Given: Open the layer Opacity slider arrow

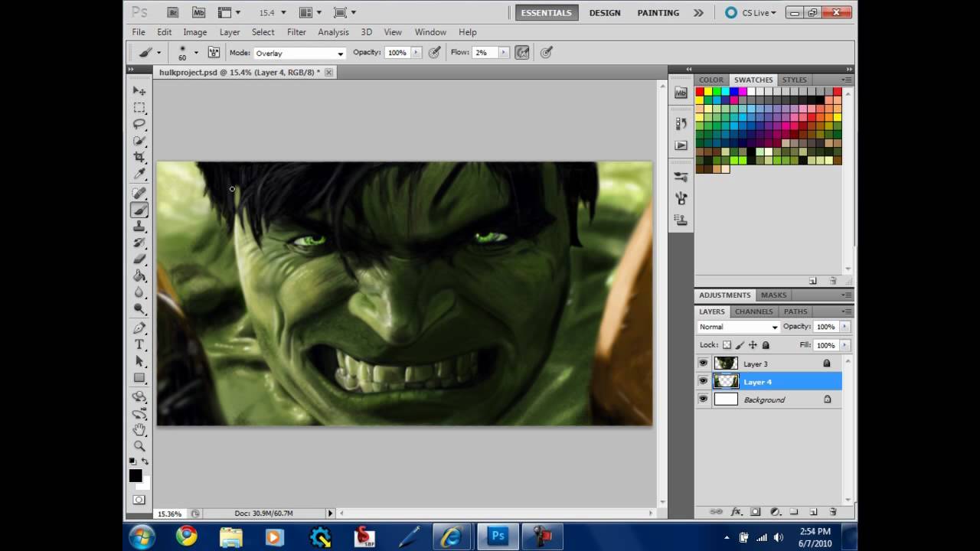Looking at the screenshot, I should (x=844, y=327).
